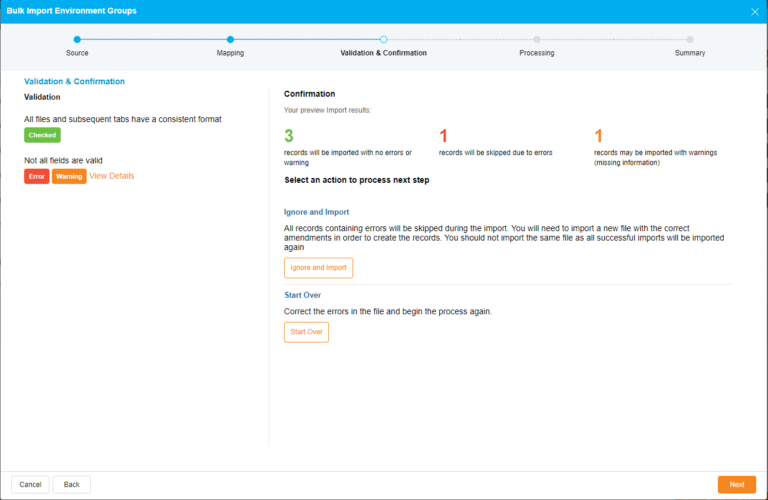Select the Validation & Confirmation step circle
This screenshot has height=500, width=768.
point(383,39)
